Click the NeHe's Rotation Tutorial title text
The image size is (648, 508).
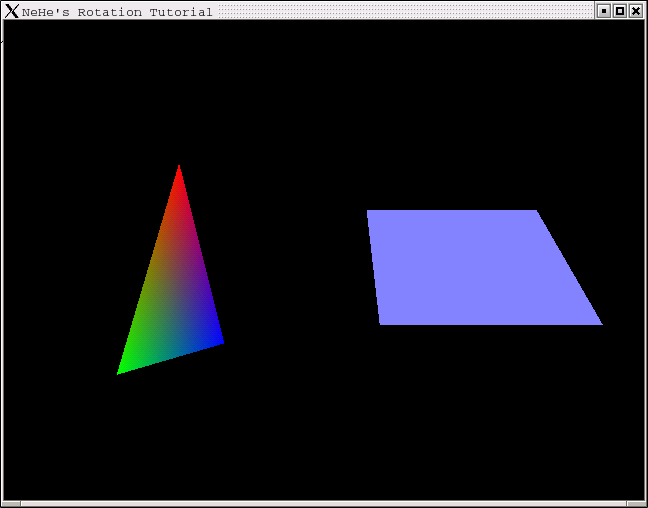point(117,12)
